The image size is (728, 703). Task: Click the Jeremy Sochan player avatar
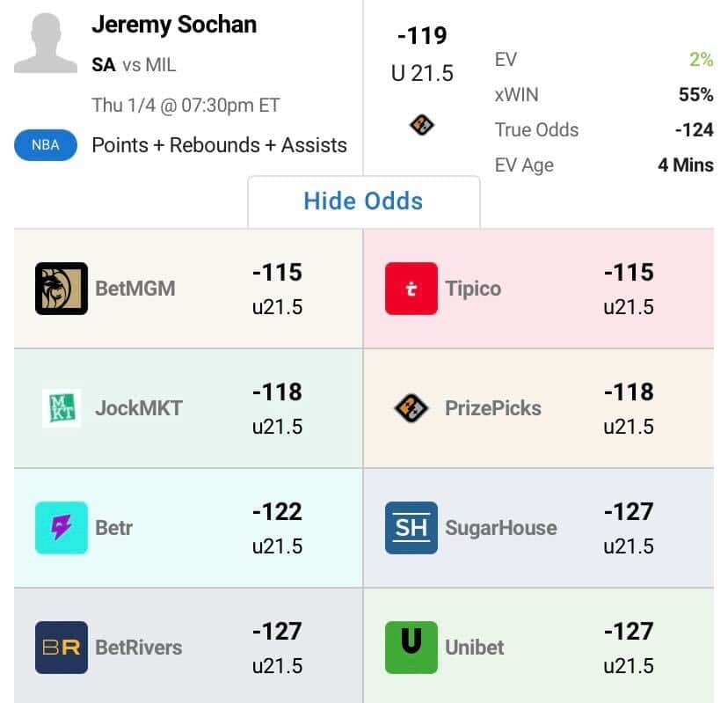click(46, 43)
